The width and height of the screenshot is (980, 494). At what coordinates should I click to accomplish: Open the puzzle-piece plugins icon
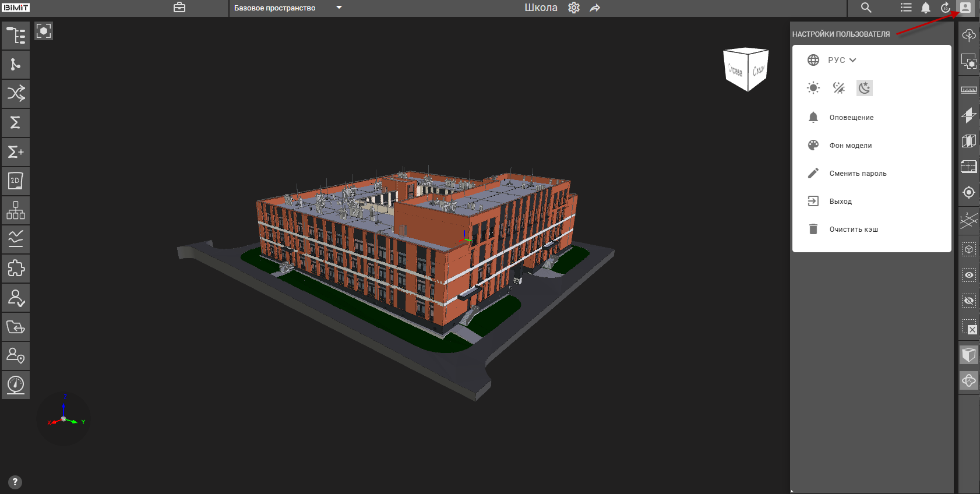(16, 269)
